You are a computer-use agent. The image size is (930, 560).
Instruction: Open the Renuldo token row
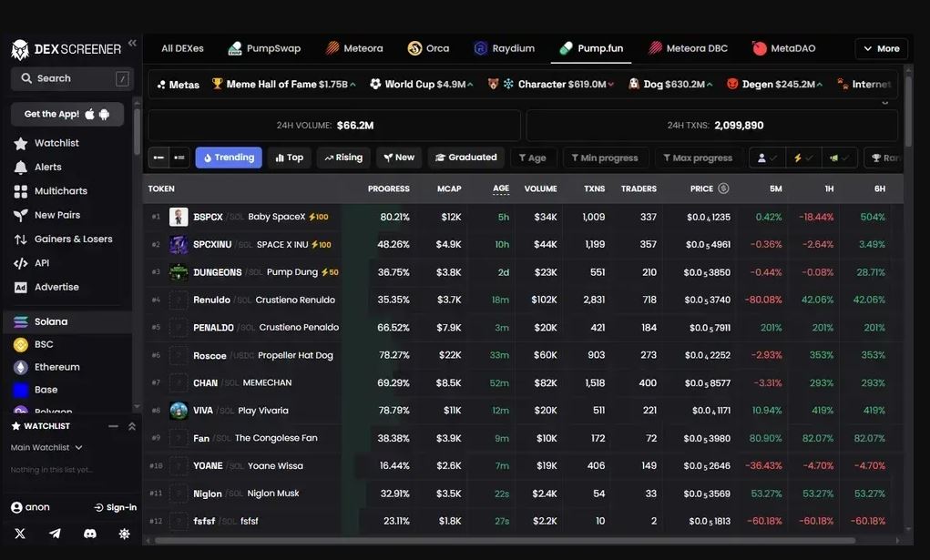[523, 300]
